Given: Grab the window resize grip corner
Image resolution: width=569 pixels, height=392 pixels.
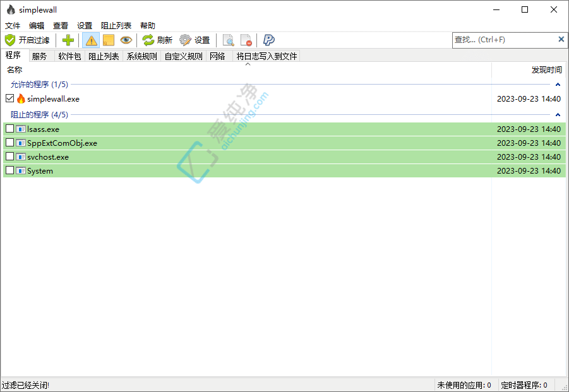Looking at the screenshot, I should coord(565,388).
